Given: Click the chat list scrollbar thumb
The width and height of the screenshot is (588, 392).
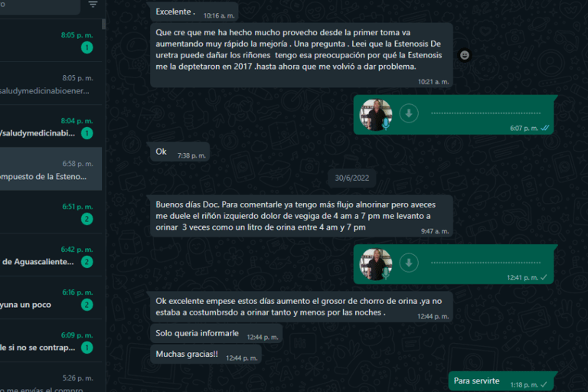Looking at the screenshot, I should [x=103, y=24].
